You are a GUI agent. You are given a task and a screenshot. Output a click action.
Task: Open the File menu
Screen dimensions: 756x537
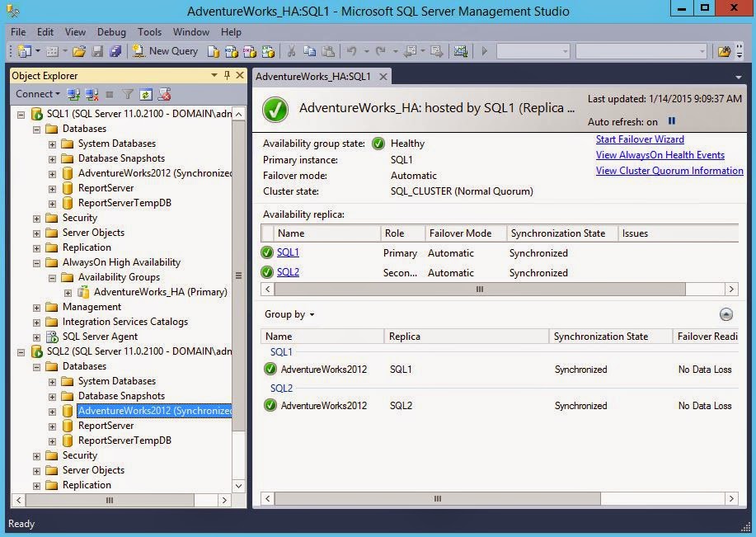point(18,32)
